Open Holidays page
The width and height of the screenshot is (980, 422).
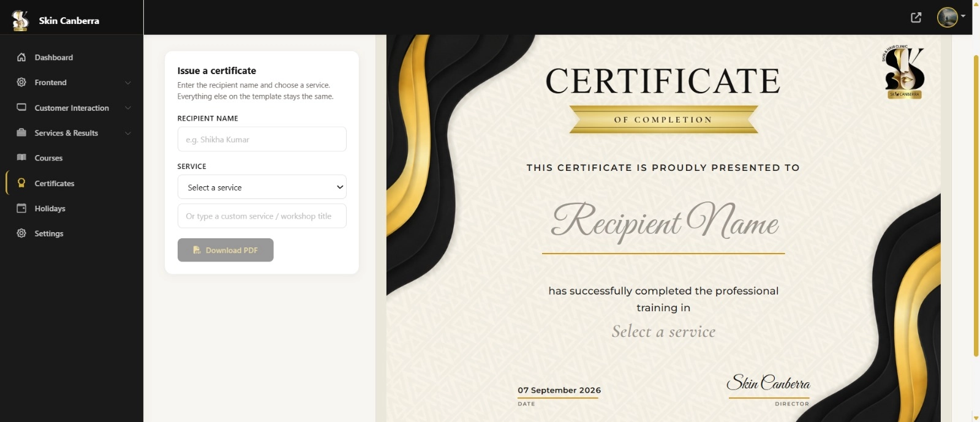(x=50, y=208)
